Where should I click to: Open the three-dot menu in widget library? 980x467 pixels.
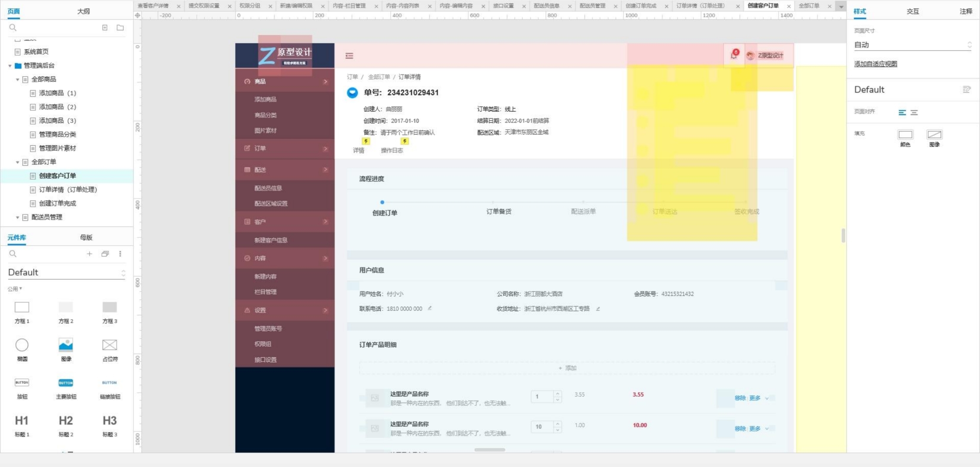(120, 254)
